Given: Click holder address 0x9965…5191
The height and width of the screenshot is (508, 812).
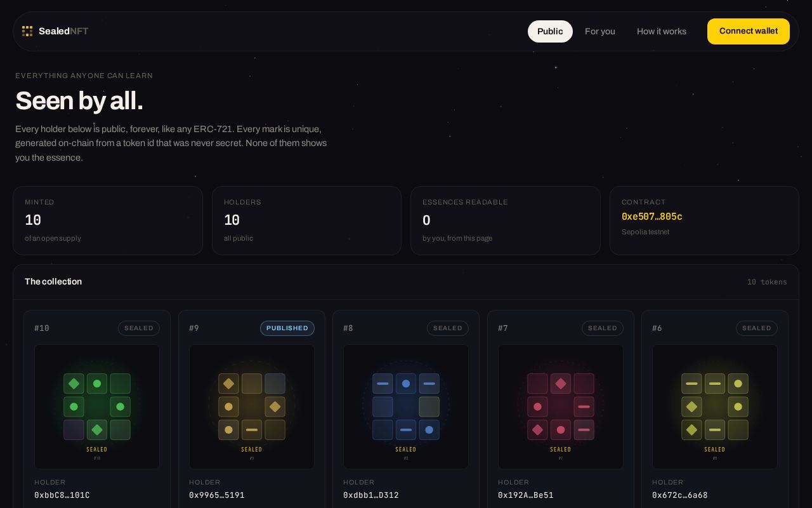Looking at the screenshot, I should pos(217,495).
